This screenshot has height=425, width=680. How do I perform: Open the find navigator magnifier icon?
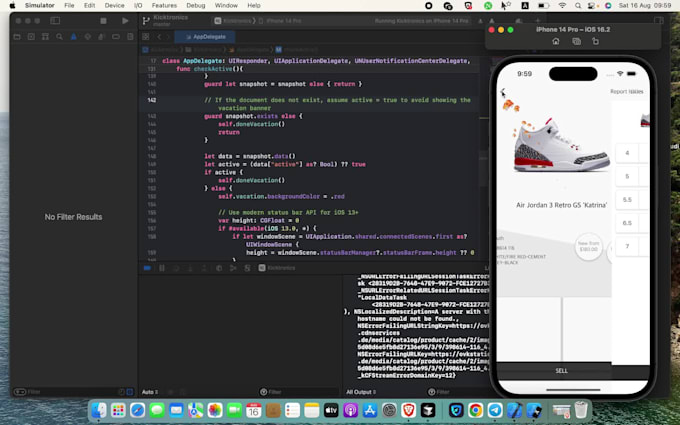[x=59, y=37]
